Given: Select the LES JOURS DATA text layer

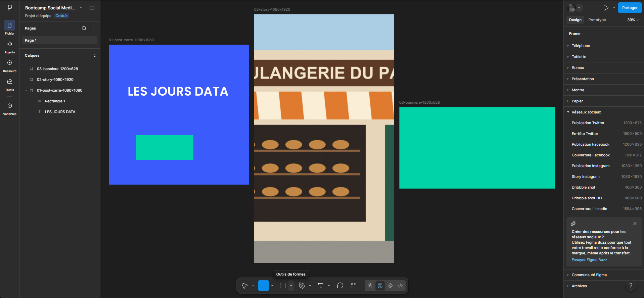Looking at the screenshot, I should click(x=60, y=112).
